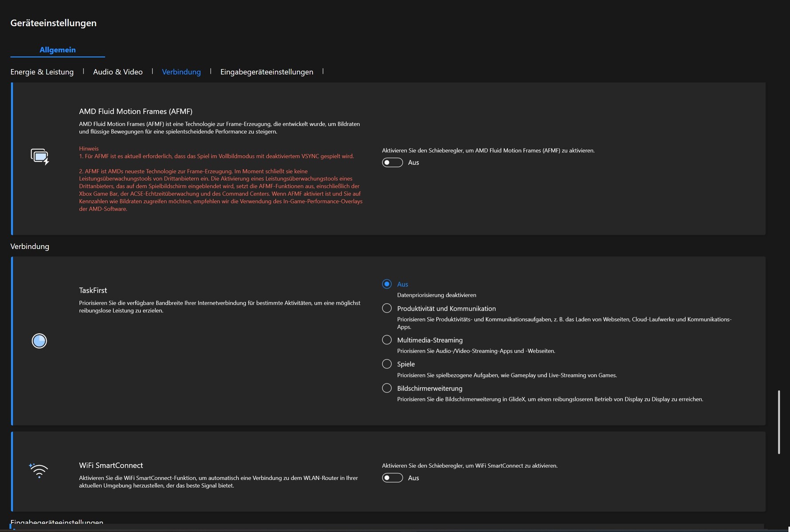Screen dimensions: 790x532
Task: Choose Produktivität und Kommunikation radio option
Action: point(387,308)
